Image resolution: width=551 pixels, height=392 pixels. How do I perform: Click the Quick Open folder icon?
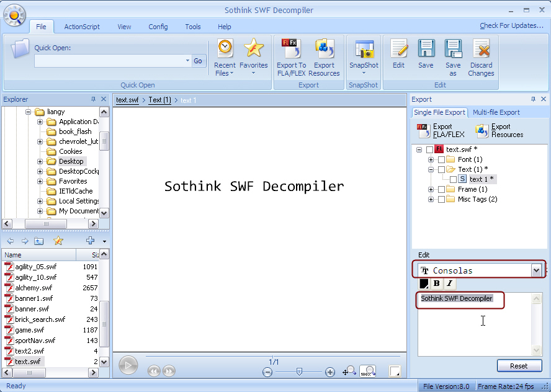click(20, 48)
